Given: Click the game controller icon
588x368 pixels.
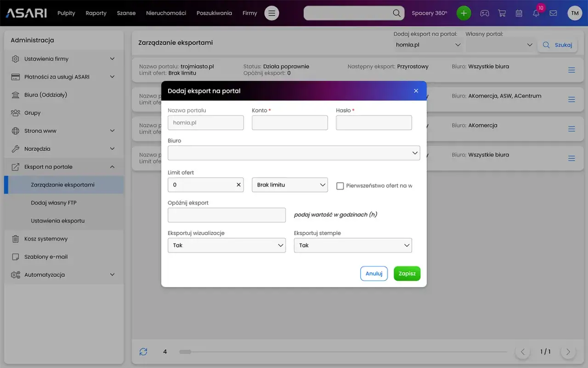Looking at the screenshot, I should (485, 13).
